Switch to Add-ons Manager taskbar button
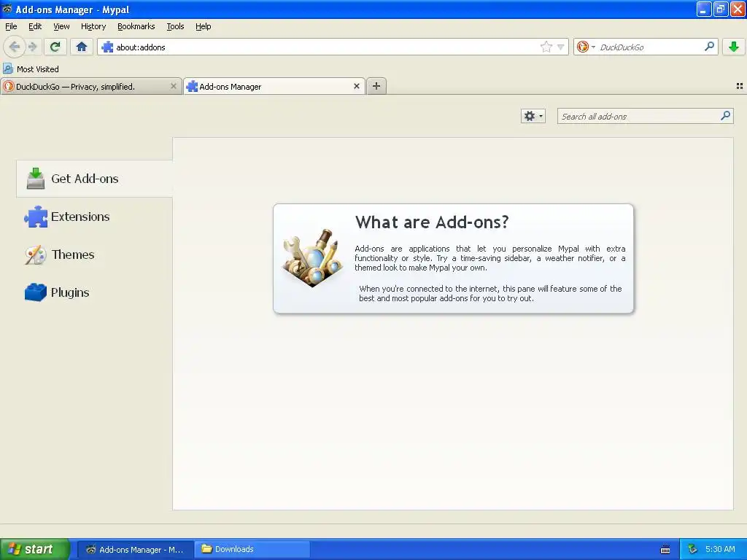 (135, 550)
